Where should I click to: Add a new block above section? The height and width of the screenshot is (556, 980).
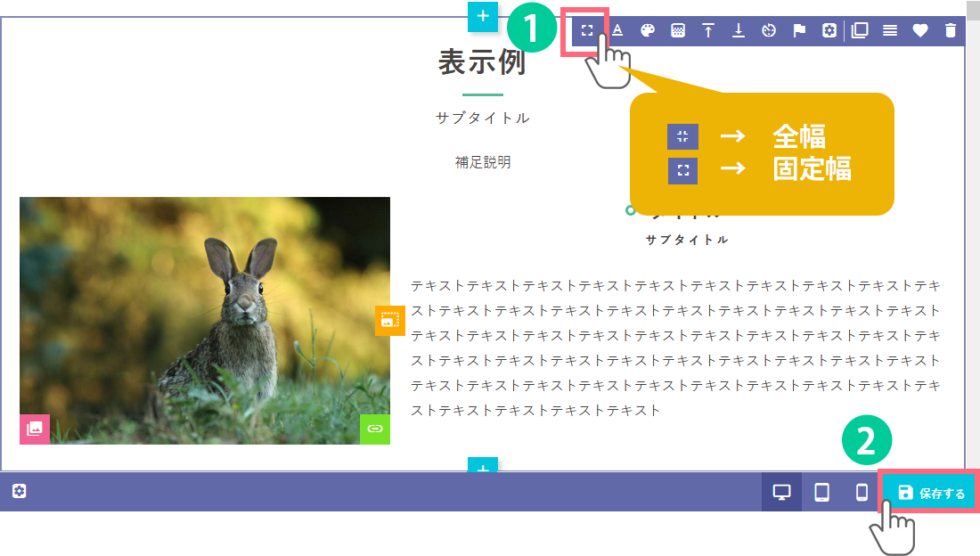click(482, 16)
